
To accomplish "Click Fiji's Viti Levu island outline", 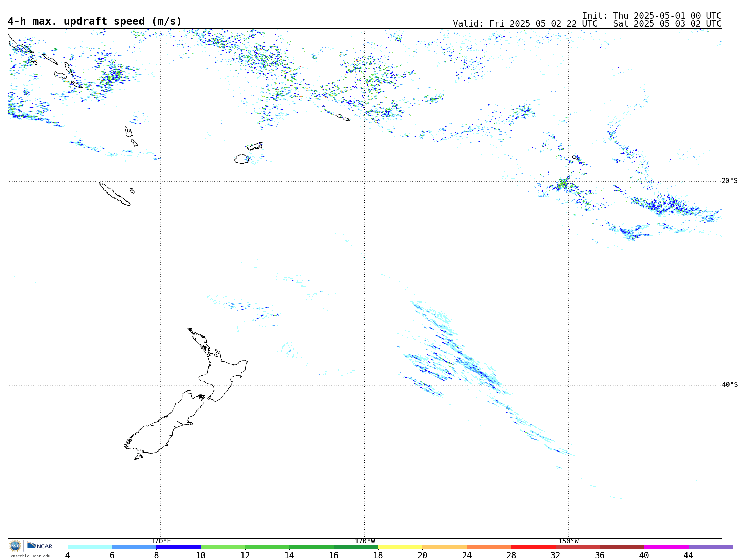I will (242, 159).
